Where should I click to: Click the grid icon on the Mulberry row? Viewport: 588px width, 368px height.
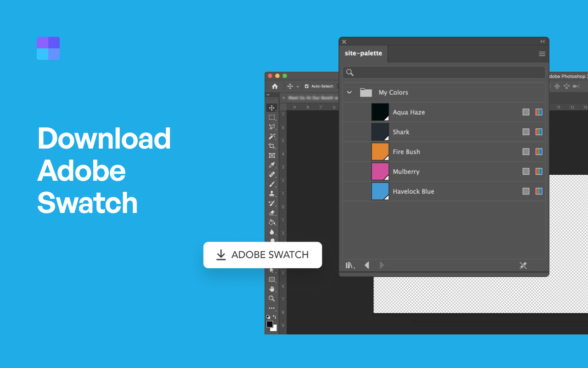526,171
